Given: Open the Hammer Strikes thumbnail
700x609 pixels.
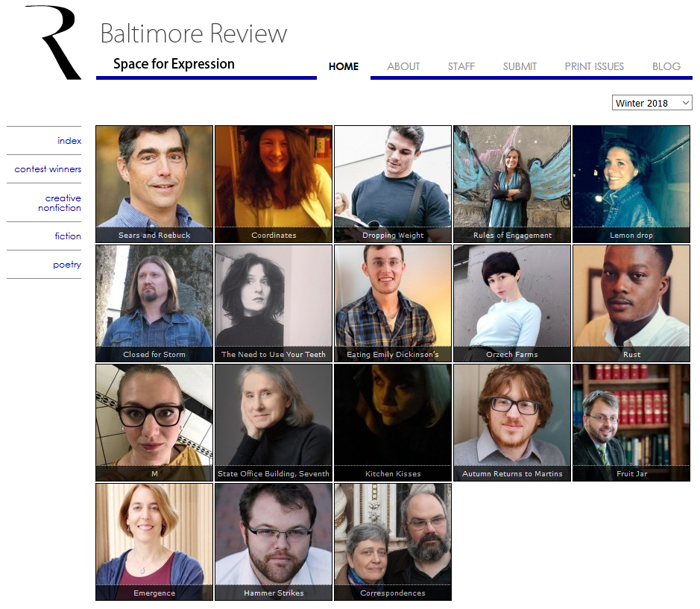Looking at the screenshot, I should [x=274, y=542].
